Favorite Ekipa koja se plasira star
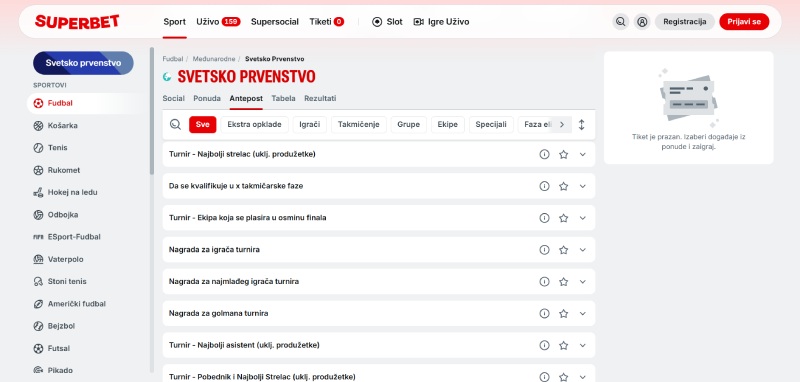The width and height of the screenshot is (800, 382). pyautogui.click(x=563, y=218)
